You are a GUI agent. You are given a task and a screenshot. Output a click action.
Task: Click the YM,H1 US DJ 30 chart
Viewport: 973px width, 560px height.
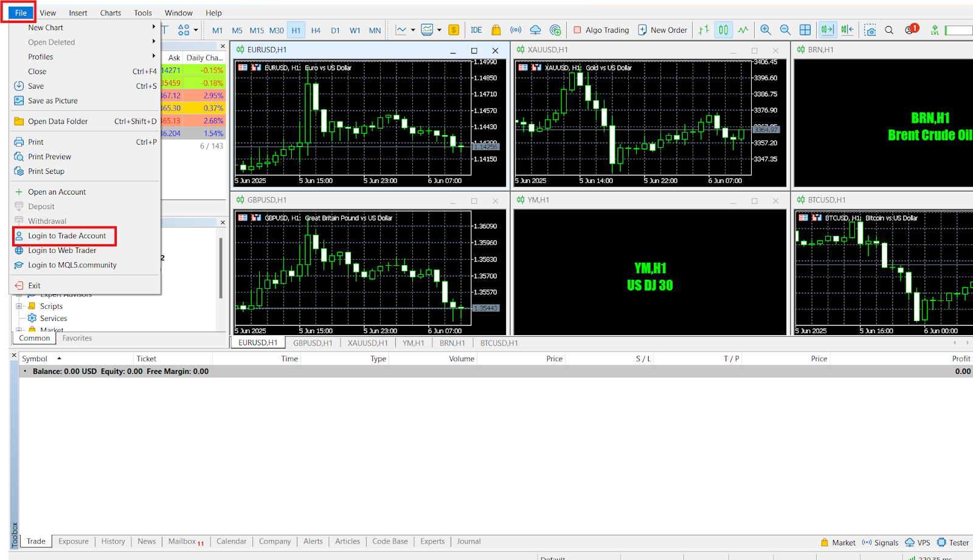[650, 272]
